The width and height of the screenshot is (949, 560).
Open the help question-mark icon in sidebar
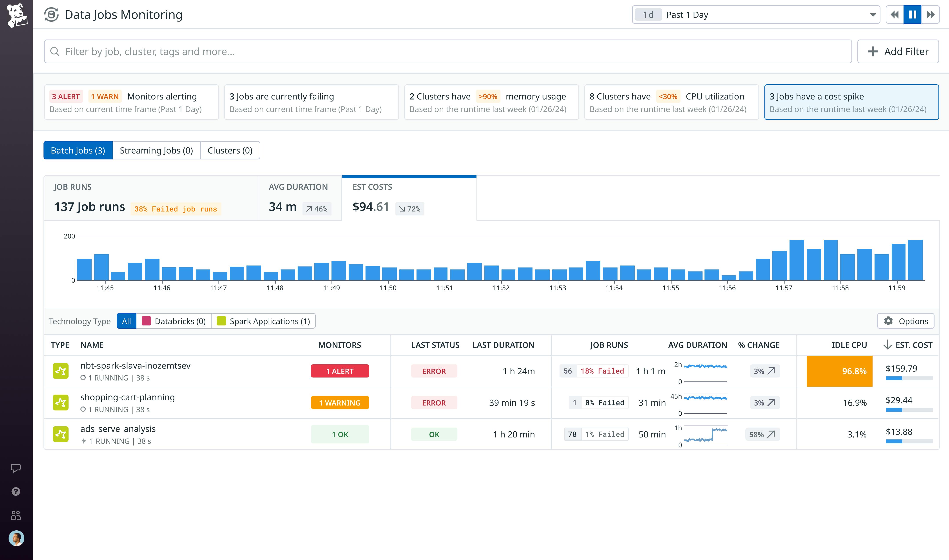tap(16, 491)
